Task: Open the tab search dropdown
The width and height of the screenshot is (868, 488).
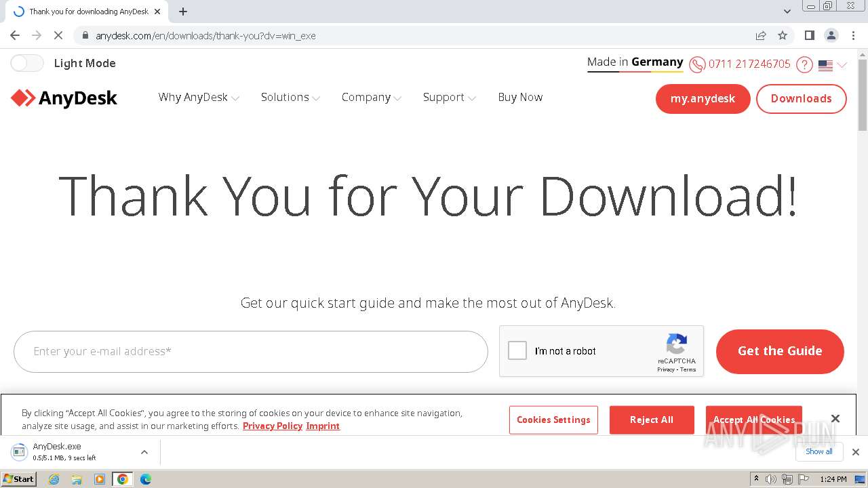Action: [x=787, y=11]
